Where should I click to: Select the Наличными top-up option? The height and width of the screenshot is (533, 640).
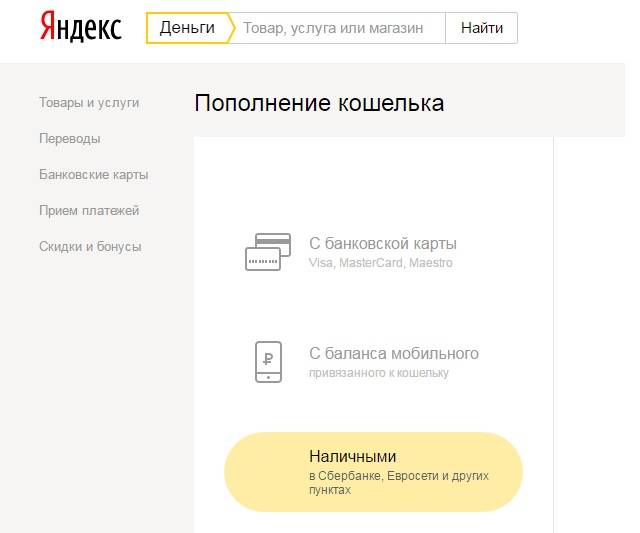pos(373,472)
